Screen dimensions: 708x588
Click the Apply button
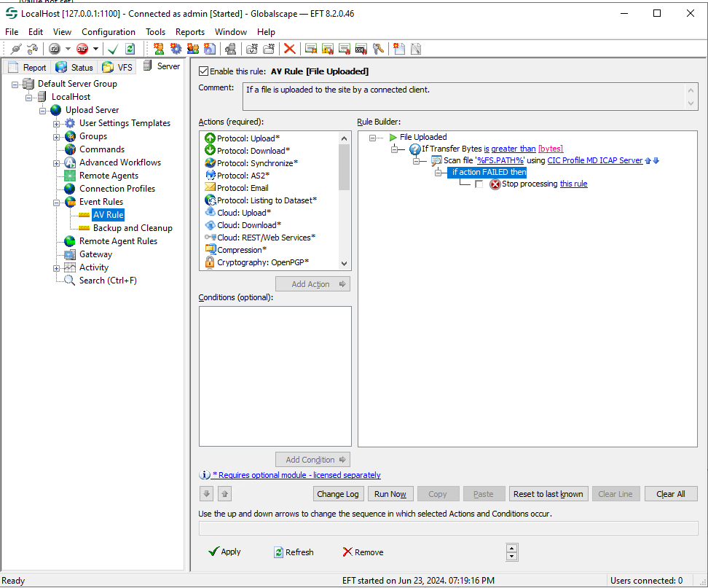tap(225, 552)
